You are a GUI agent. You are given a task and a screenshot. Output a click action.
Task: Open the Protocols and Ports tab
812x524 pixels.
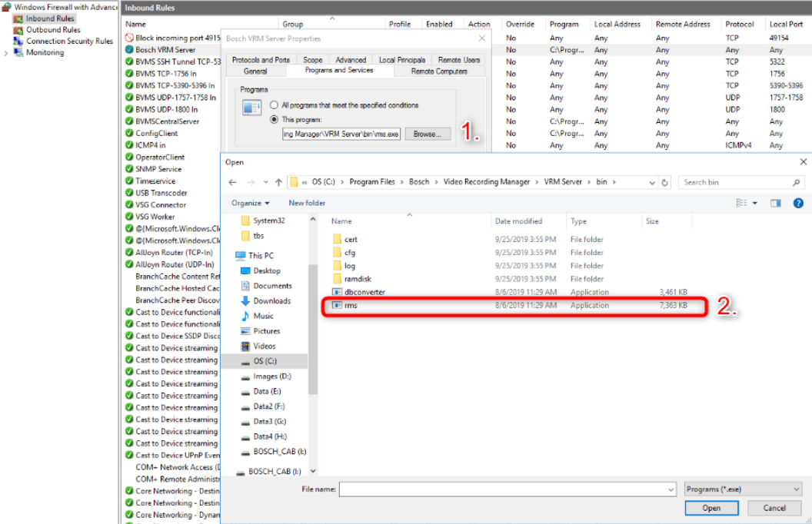click(261, 60)
